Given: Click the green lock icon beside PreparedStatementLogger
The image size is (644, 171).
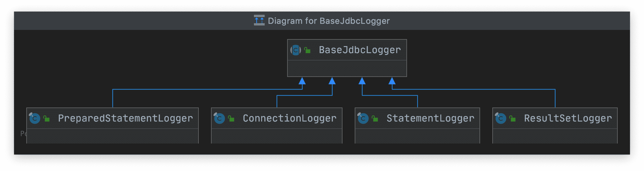Looking at the screenshot, I should pyautogui.click(x=46, y=118).
